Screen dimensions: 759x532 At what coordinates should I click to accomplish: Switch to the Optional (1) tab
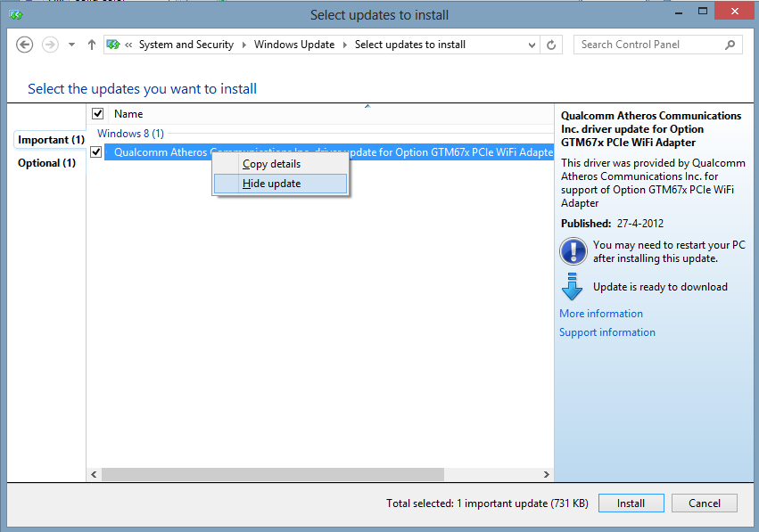47,163
